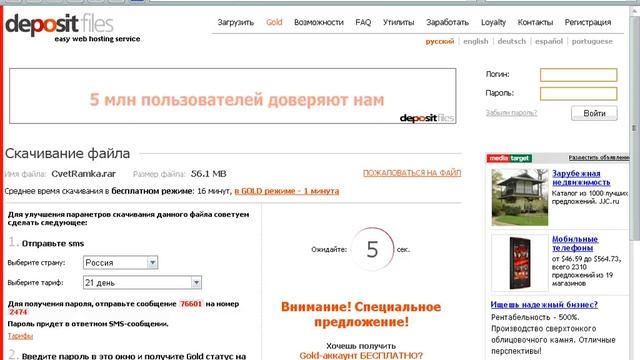The image size is (640, 360).
Task: Open the Loyalty menu item
Action: click(x=493, y=22)
